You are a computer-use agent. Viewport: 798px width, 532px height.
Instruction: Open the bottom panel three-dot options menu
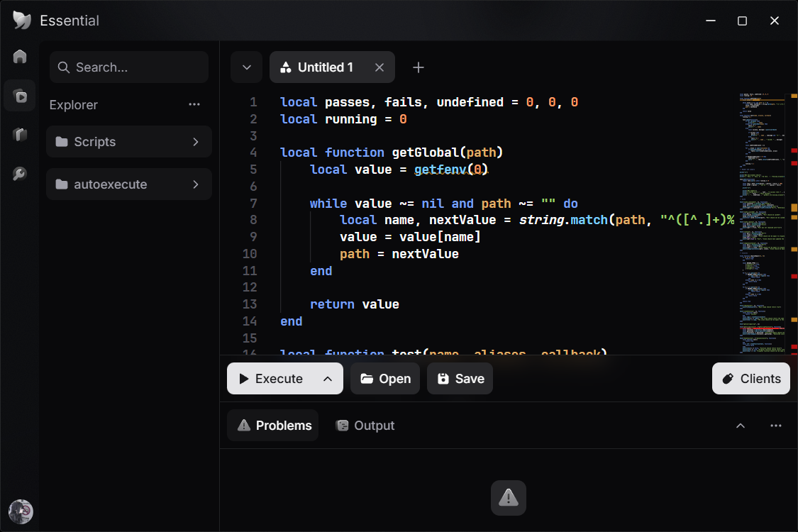pos(775,426)
